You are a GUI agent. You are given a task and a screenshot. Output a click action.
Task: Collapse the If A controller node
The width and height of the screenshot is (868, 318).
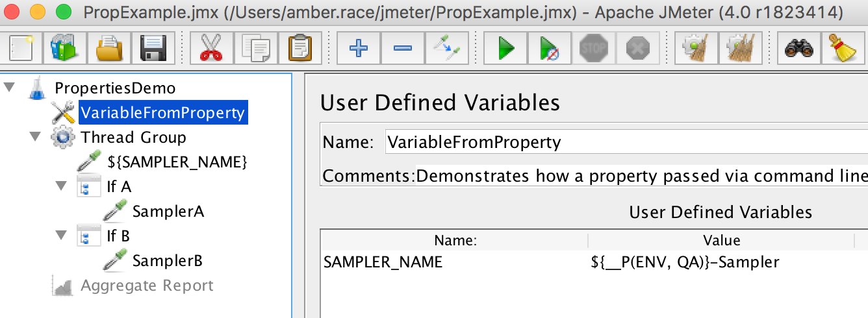click(61, 186)
